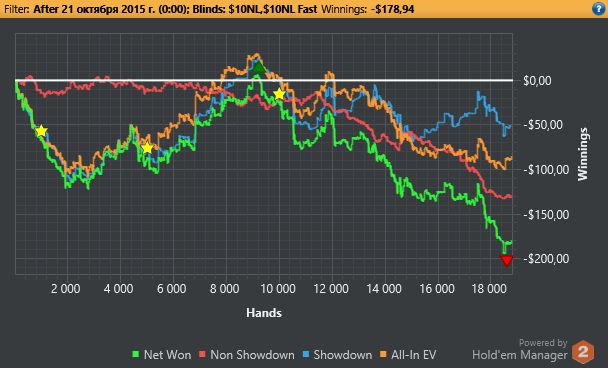Click the Hold'em Manager 2 logo icon
The height and width of the screenshot is (368, 608).
[x=583, y=352]
